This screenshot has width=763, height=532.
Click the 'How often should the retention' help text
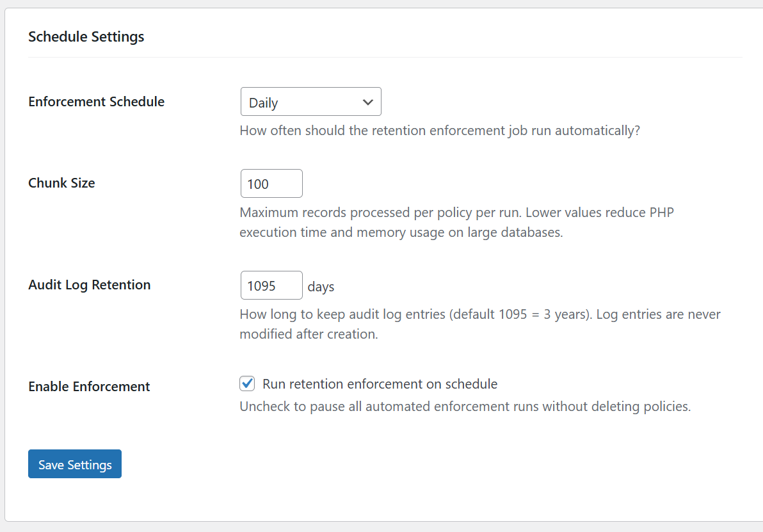click(x=439, y=131)
